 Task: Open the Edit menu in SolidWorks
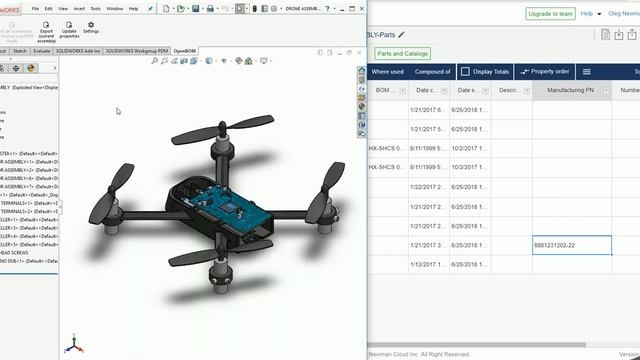click(49, 9)
